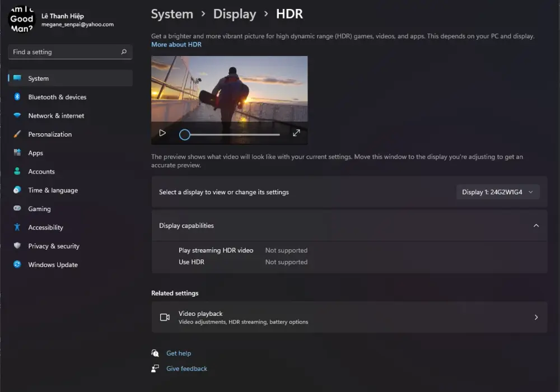Screen dimensions: 560x392
Task: Open Bluetooth & devices settings
Action: 70,97
